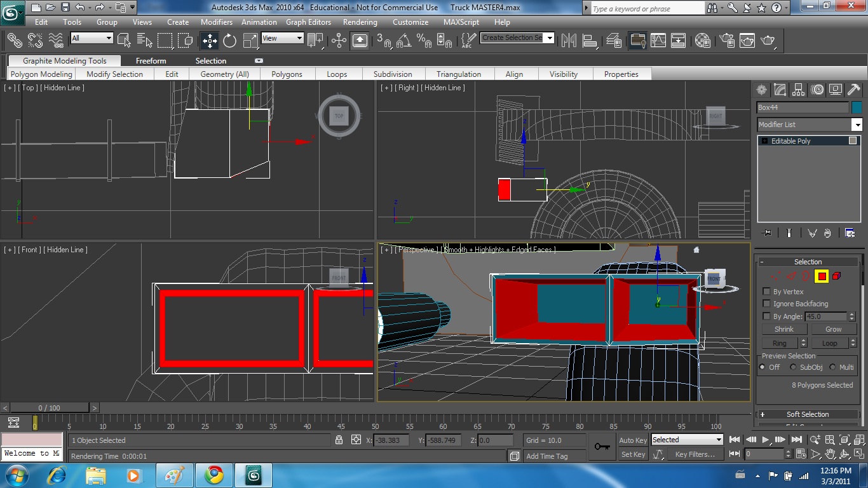Open the selection filter All dropdown
This screenshot has width=868, height=488.
[x=92, y=38]
